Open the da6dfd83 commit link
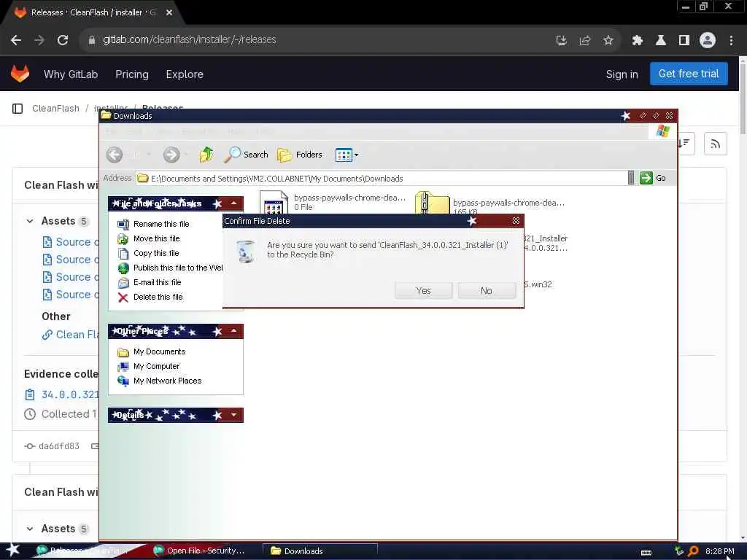 click(58, 446)
